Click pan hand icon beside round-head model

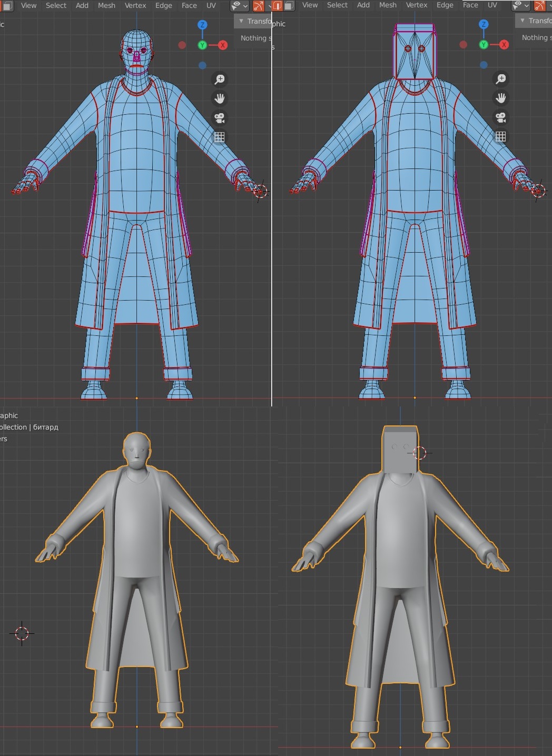[x=220, y=98]
